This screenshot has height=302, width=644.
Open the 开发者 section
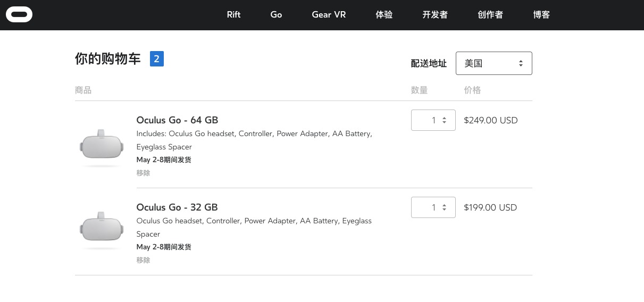coord(435,15)
